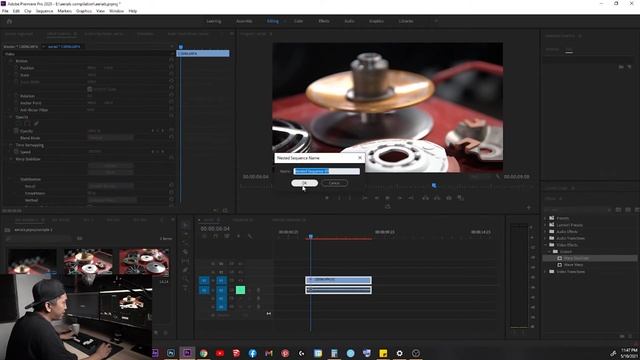
Task: Click Add Marker in Program monitor controls
Action: pos(327,198)
